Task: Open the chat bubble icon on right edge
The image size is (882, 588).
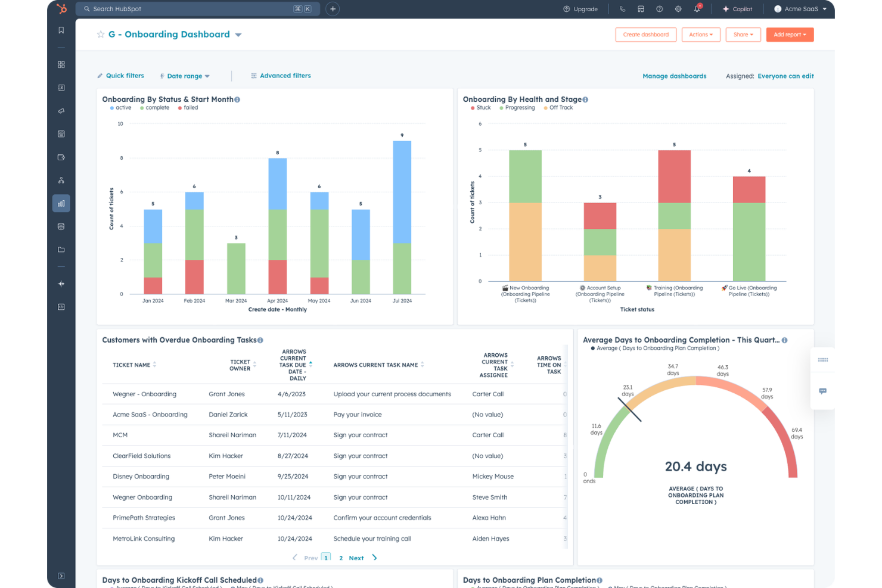Action: click(823, 391)
